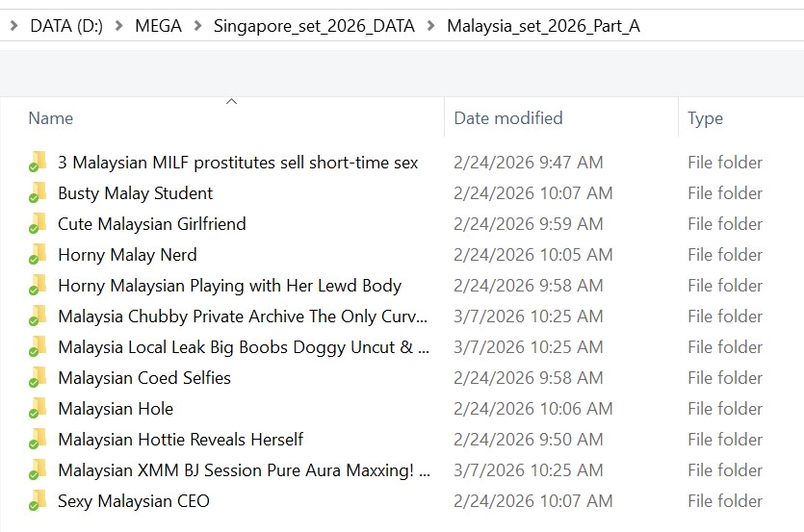The width and height of the screenshot is (804, 532).
Task: Select folder icon of Malaysian XMM BJ Session row
Action: tap(38, 469)
